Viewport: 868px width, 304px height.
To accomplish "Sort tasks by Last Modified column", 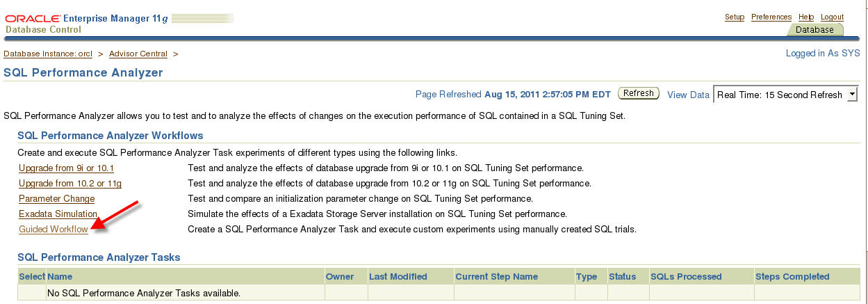I will (398, 277).
